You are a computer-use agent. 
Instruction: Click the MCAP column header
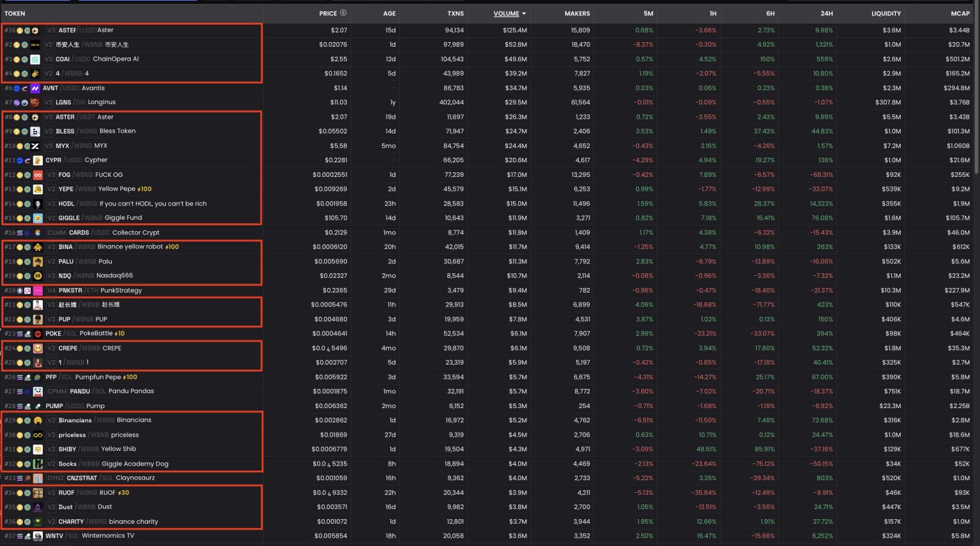click(x=960, y=13)
